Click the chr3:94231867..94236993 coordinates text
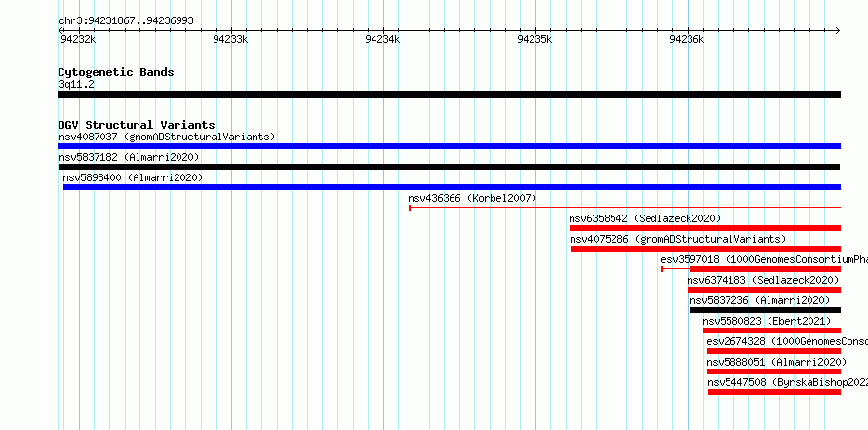The image size is (868, 430). click(126, 21)
